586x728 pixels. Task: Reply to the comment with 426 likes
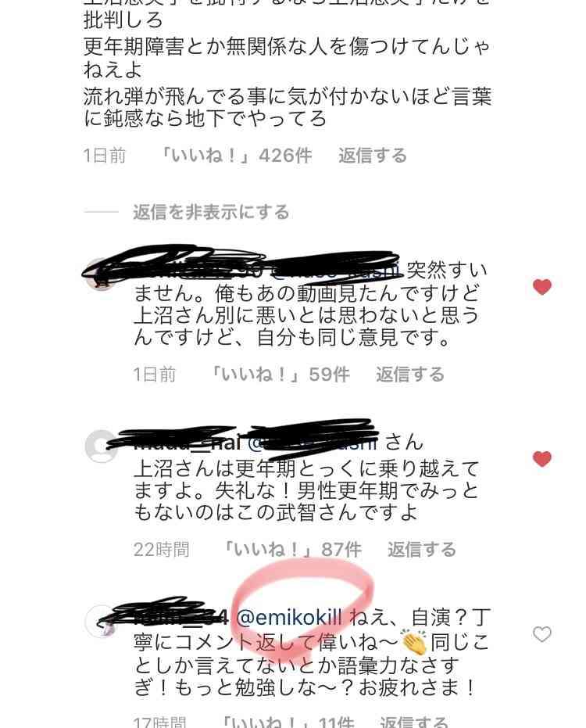point(373,156)
